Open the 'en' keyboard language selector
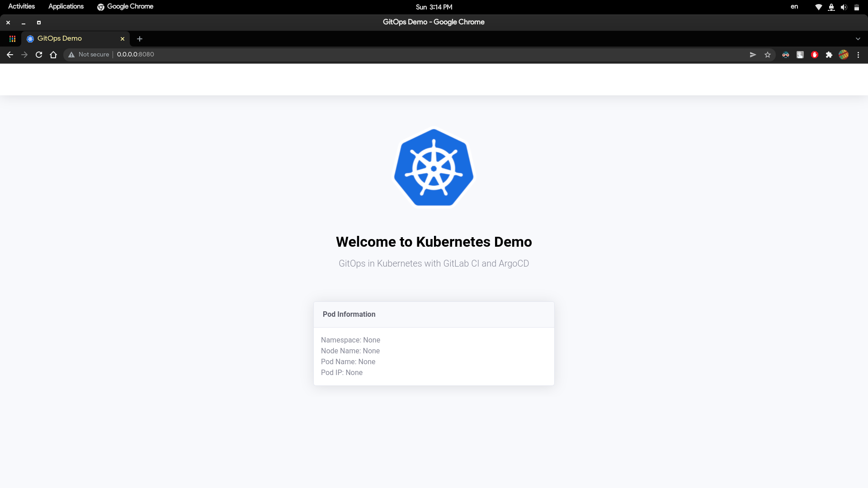The width and height of the screenshot is (868, 488). [794, 7]
